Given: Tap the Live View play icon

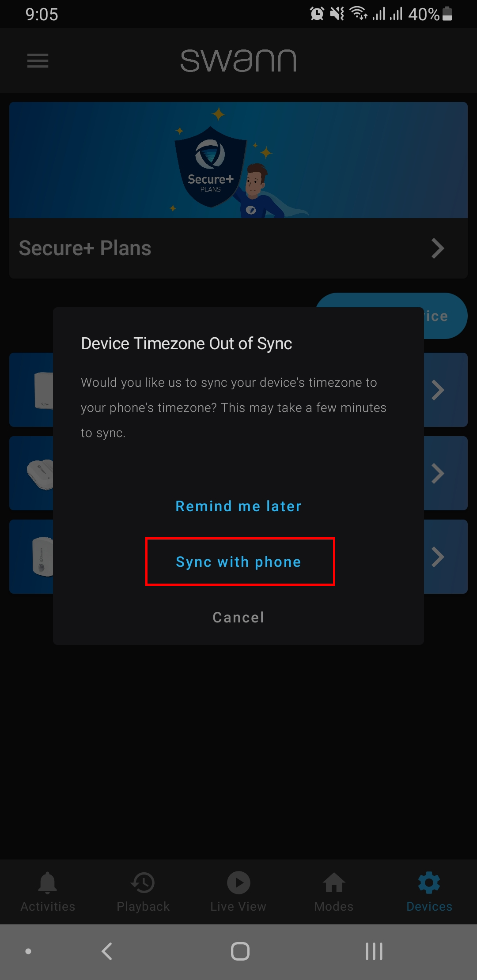Looking at the screenshot, I should (238, 882).
